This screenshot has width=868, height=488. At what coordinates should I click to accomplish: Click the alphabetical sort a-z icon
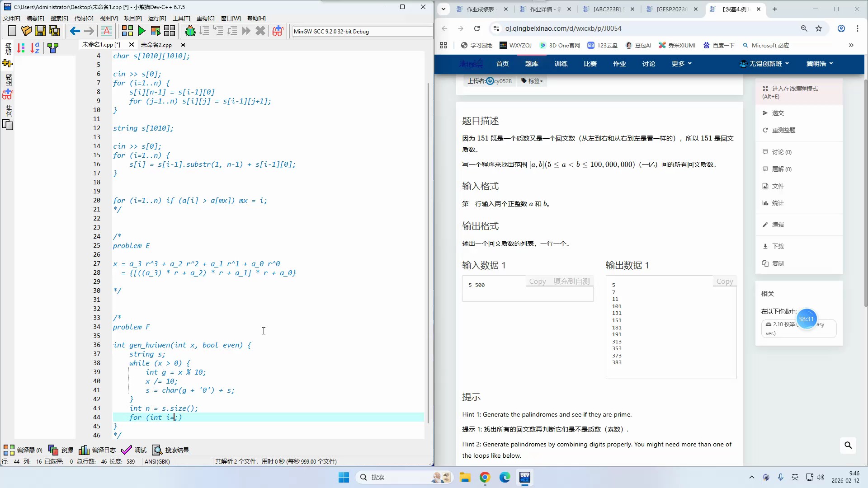pos(35,48)
